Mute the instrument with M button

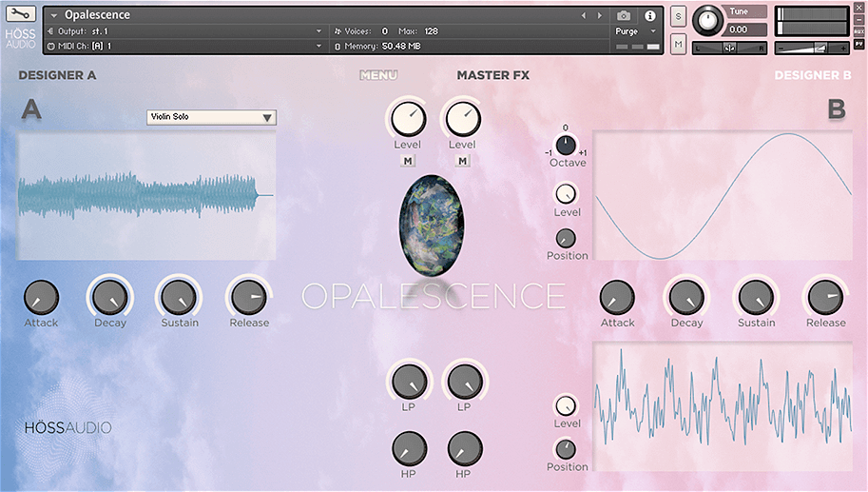[x=679, y=45]
